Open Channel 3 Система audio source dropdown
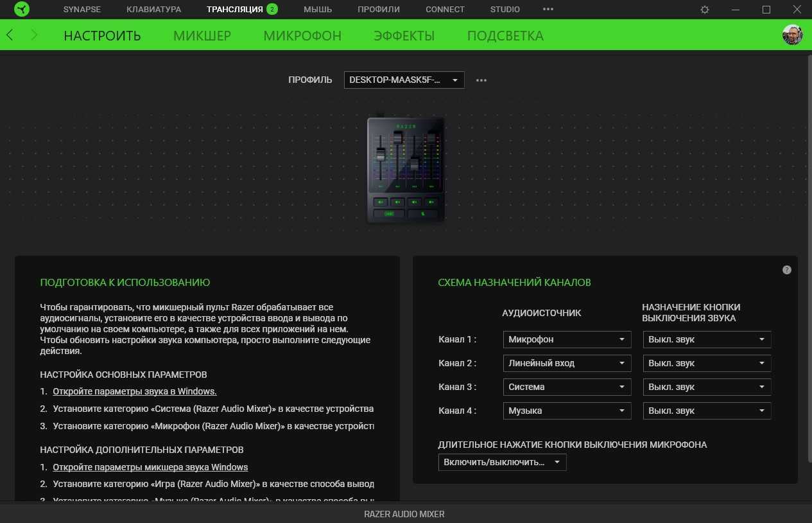The height and width of the screenshot is (523, 812). pos(567,387)
